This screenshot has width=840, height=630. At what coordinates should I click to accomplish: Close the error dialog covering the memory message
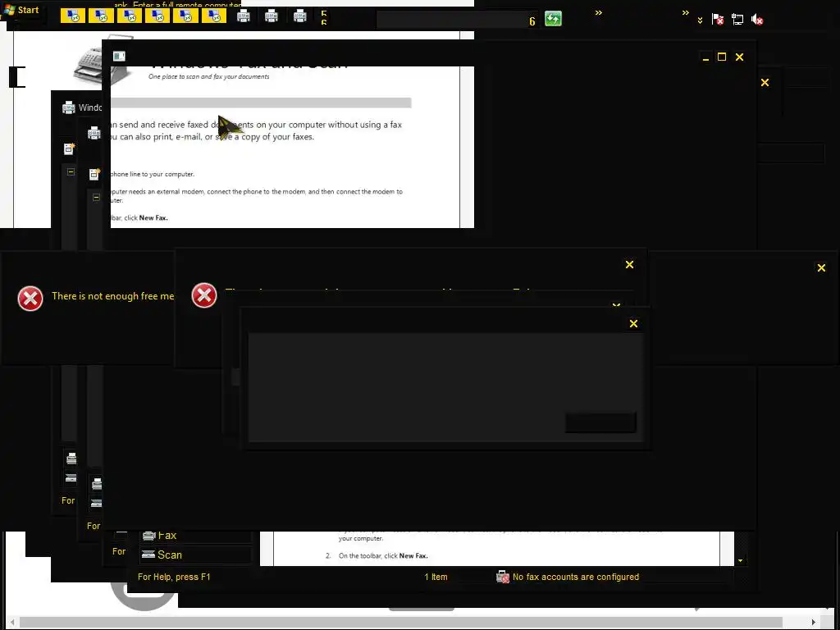[x=629, y=265]
